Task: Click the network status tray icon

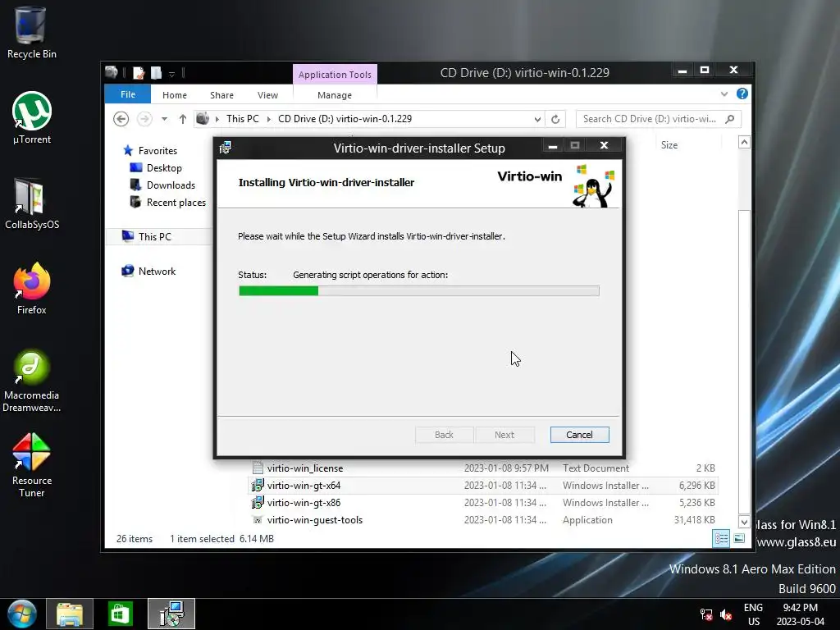Action: (706, 614)
